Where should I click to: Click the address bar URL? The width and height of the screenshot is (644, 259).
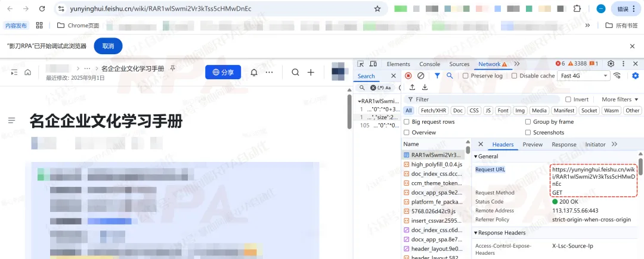coord(160,8)
